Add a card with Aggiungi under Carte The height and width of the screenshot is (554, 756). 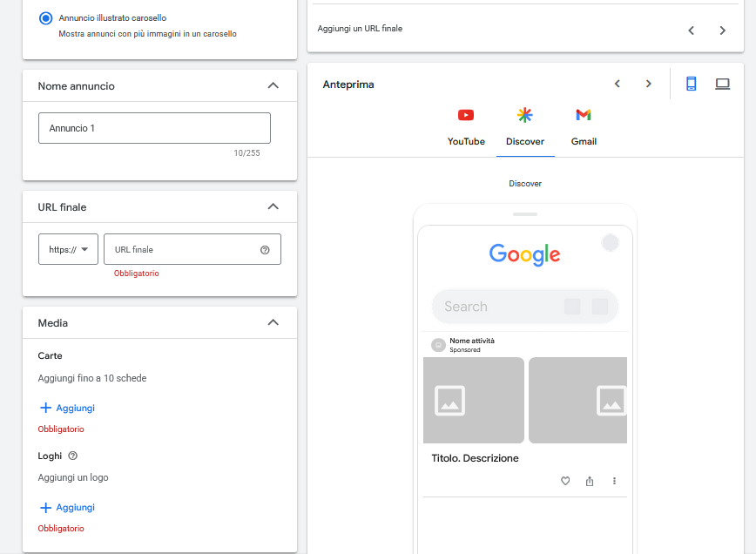tap(67, 408)
